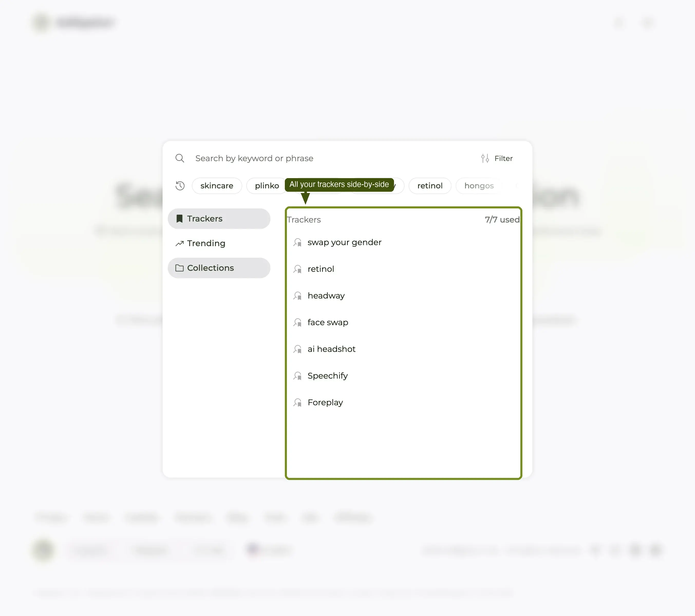The height and width of the screenshot is (616, 695).
Task: Open the face swap tracker
Action: (403, 322)
